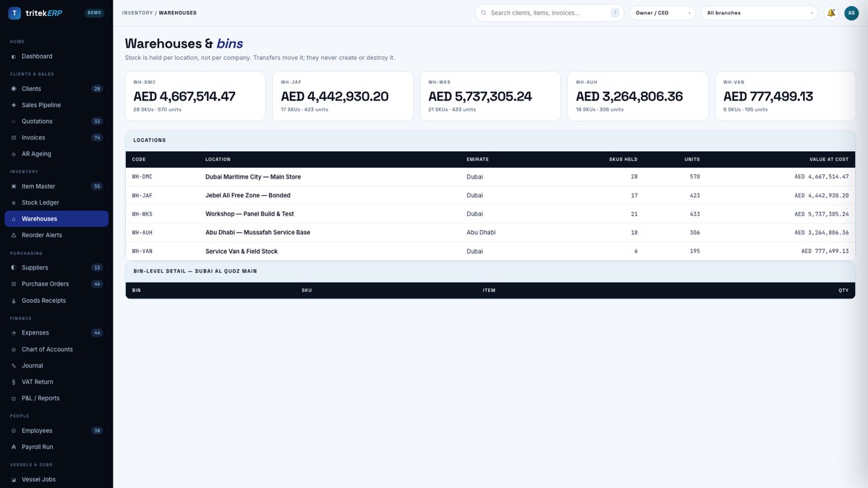Screen dimensions: 868x488
Task: Open the Payroll Run page
Action: 56,447
